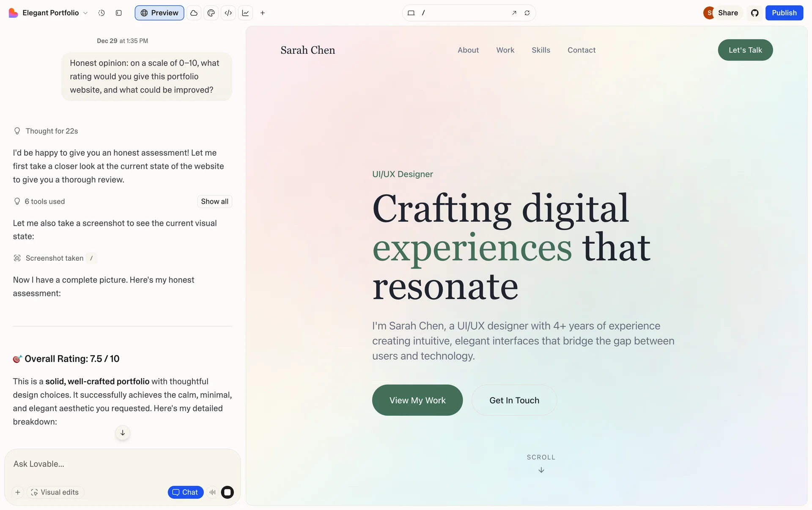Open the design palette icon
Screen dimensions: 812x510
pyautogui.click(x=211, y=13)
